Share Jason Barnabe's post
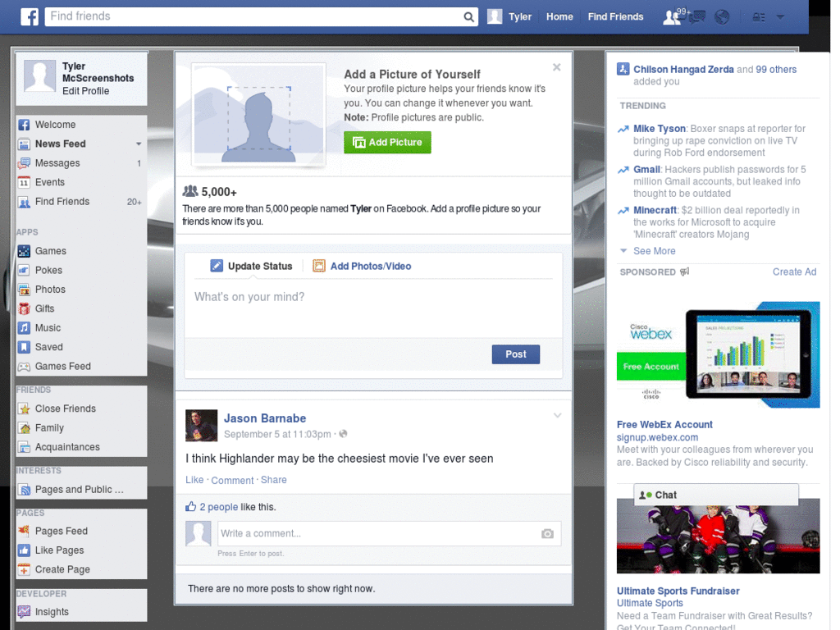 [274, 480]
